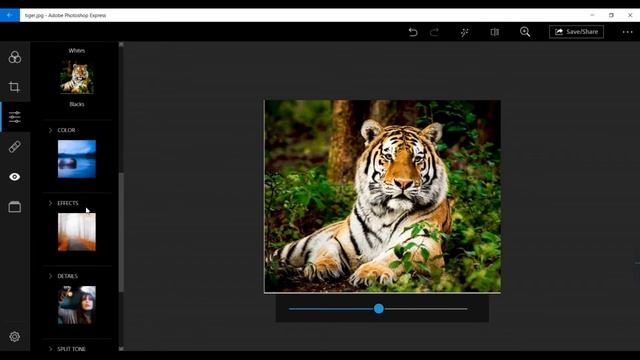The height and width of the screenshot is (360, 640).
Task: Select the EFFECTS foggy forest thumbnail
Action: click(x=77, y=232)
